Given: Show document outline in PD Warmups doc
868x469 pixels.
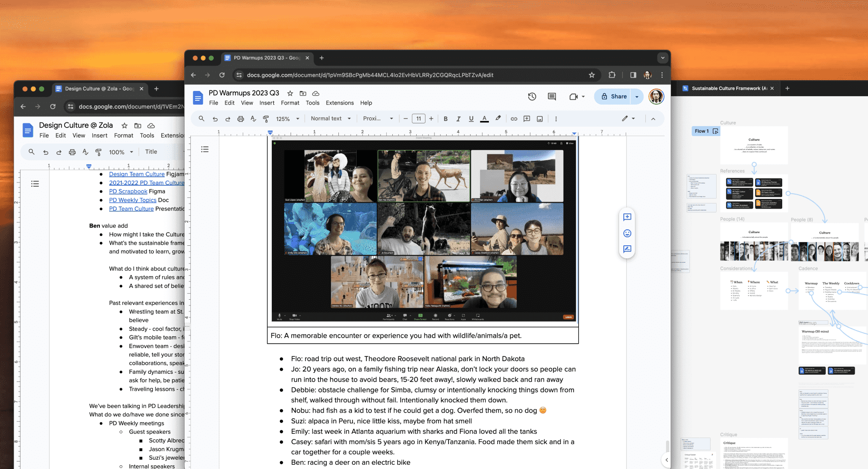Looking at the screenshot, I should pyautogui.click(x=205, y=150).
